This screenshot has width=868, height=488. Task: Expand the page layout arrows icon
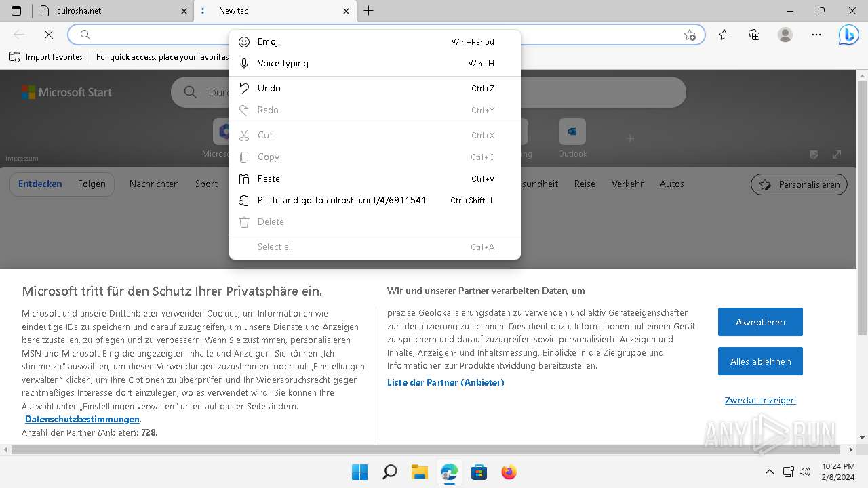coord(837,155)
